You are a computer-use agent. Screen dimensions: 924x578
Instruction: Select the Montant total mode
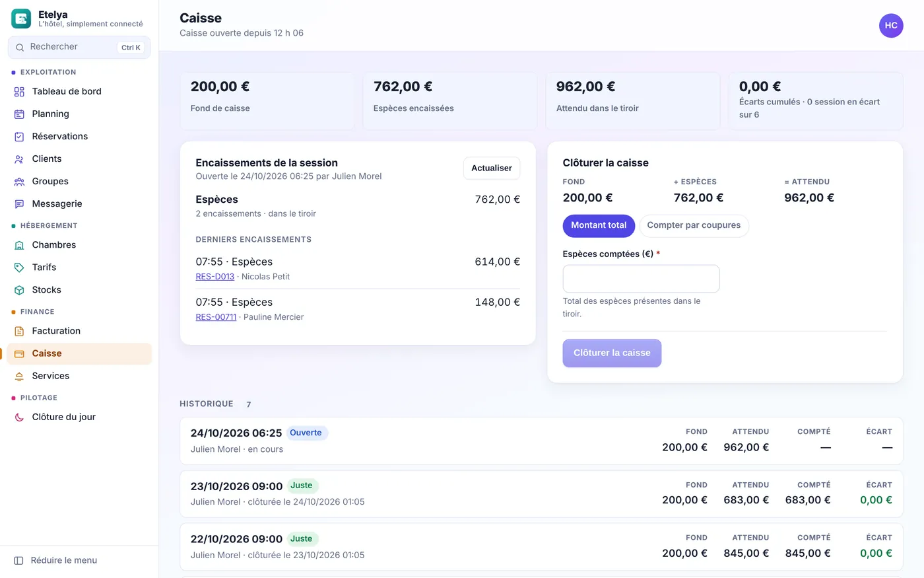pyautogui.click(x=599, y=225)
